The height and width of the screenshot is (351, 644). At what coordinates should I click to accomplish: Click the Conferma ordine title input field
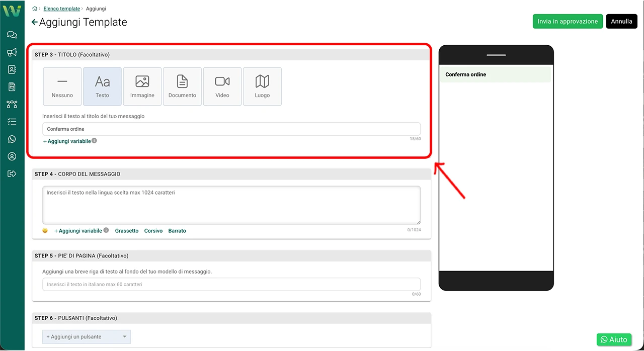point(231,129)
